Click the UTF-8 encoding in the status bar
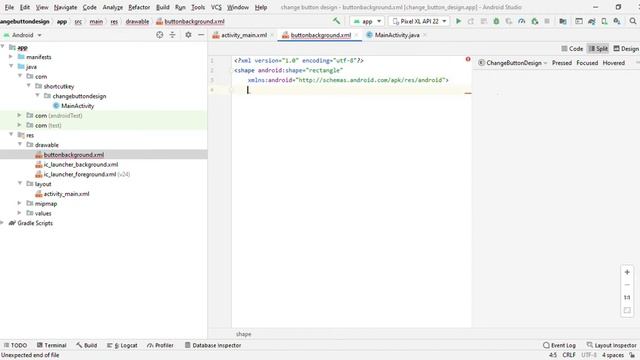640x360 pixels. pyautogui.click(x=589, y=355)
